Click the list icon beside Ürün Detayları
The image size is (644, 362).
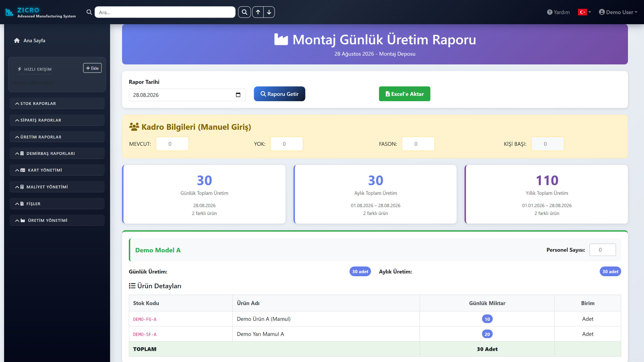click(132, 286)
